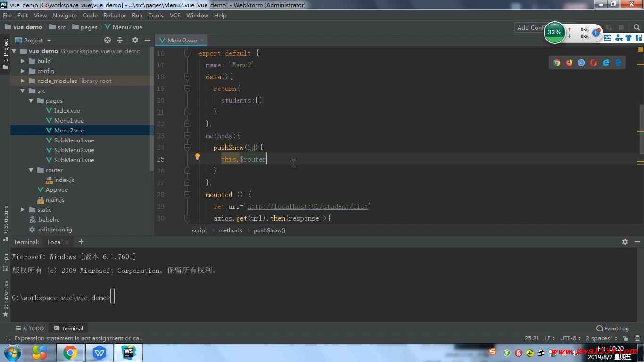Collapse the src folder

(x=22, y=91)
